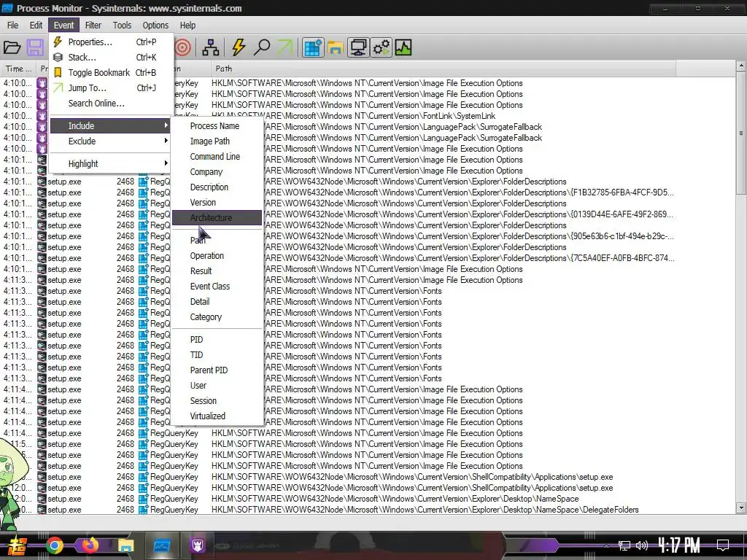Viewport: 747px width, 560px height.
Task: Select Search Online… menu entry
Action: (x=111, y=103)
